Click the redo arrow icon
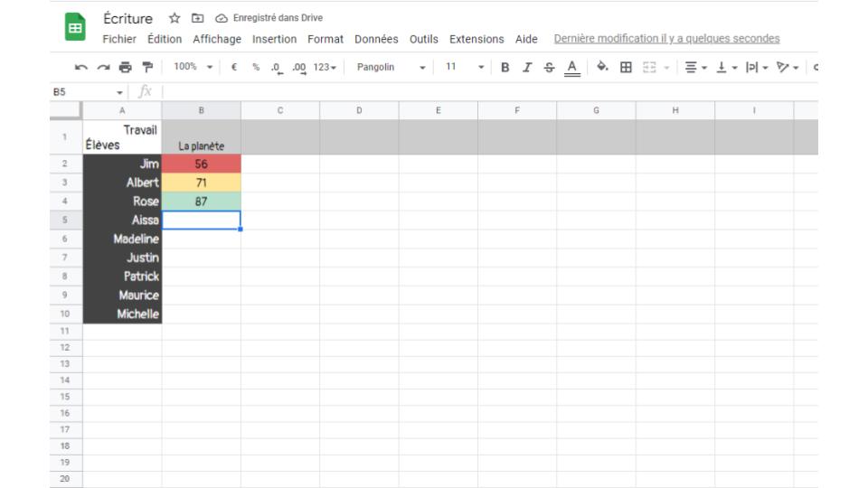Screen dimensions: 868x488 [x=102, y=67]
